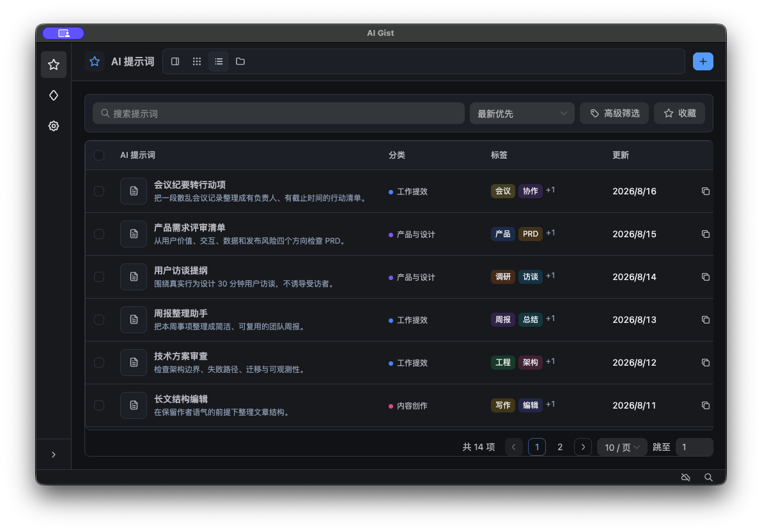Expand the sidebar with bottom chevron
This screenshot has width=762, height=532.
click(54, 455)
